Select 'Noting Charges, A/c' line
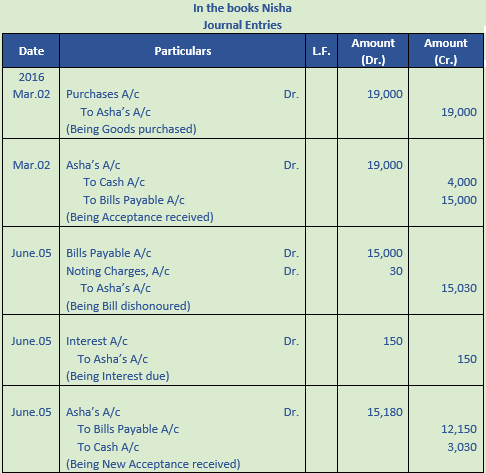 (x=118, y=271)
